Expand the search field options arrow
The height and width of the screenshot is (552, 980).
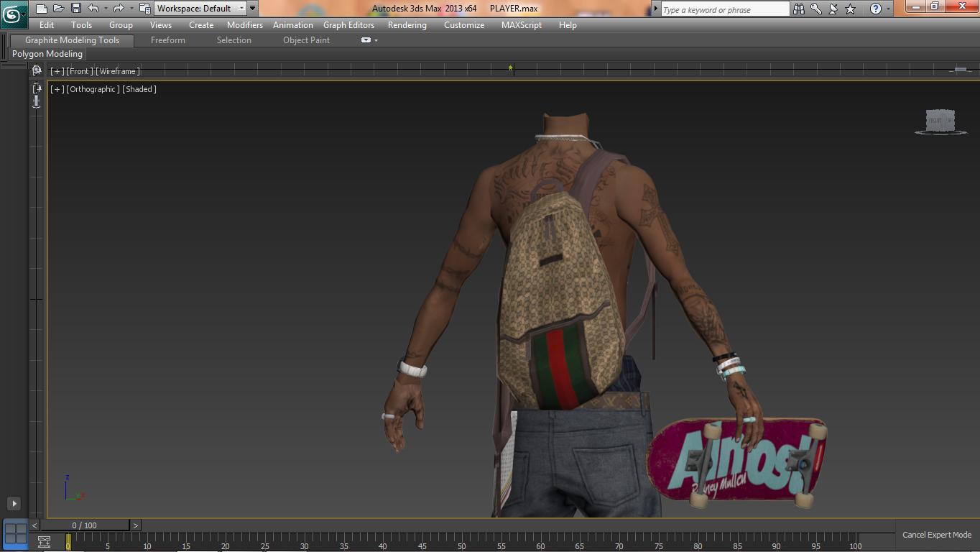pyautogui.click(x=655, y=9)
